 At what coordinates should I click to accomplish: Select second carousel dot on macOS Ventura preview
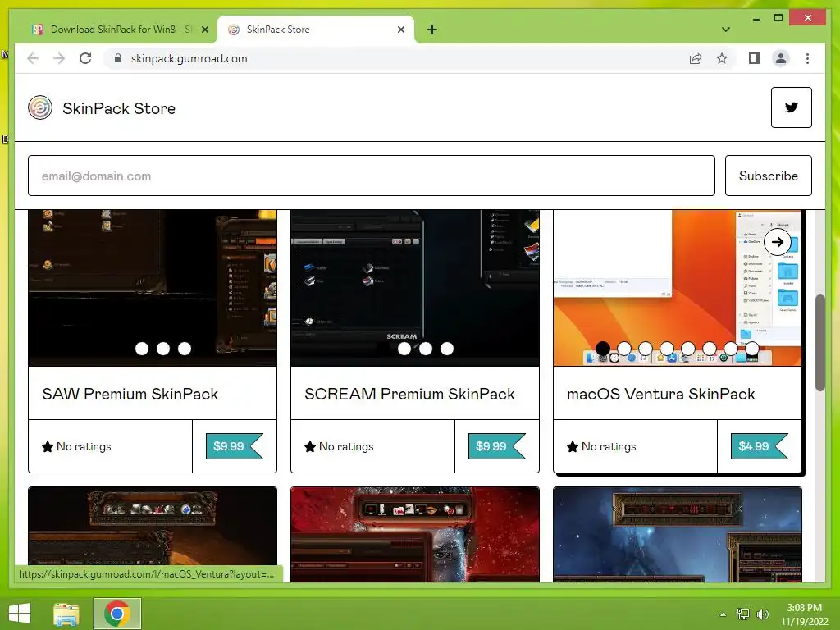coord(624,349)
